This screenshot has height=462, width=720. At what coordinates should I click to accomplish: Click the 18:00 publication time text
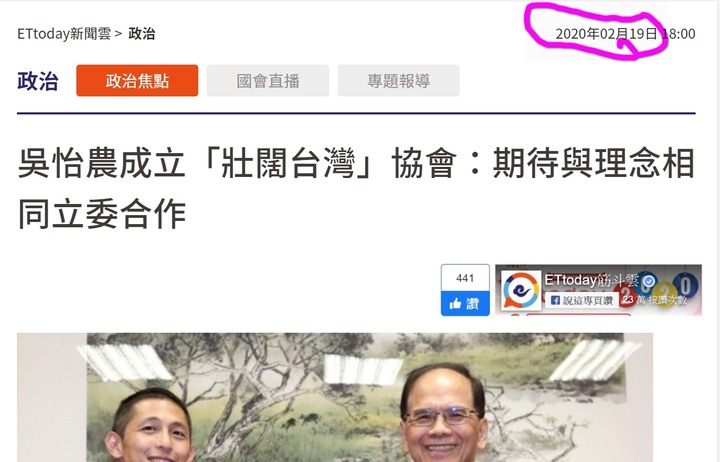point(679,34)
